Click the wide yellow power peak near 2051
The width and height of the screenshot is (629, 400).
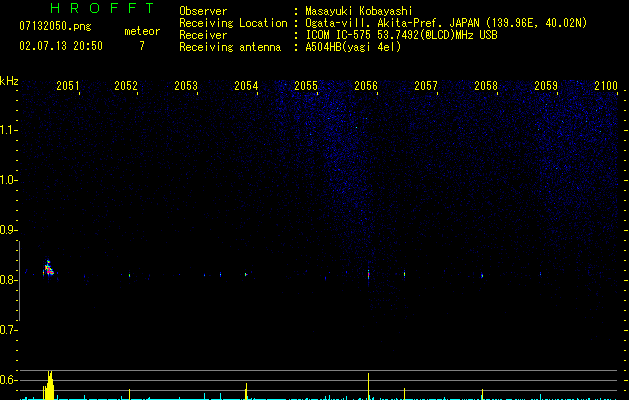pos(49,385)
